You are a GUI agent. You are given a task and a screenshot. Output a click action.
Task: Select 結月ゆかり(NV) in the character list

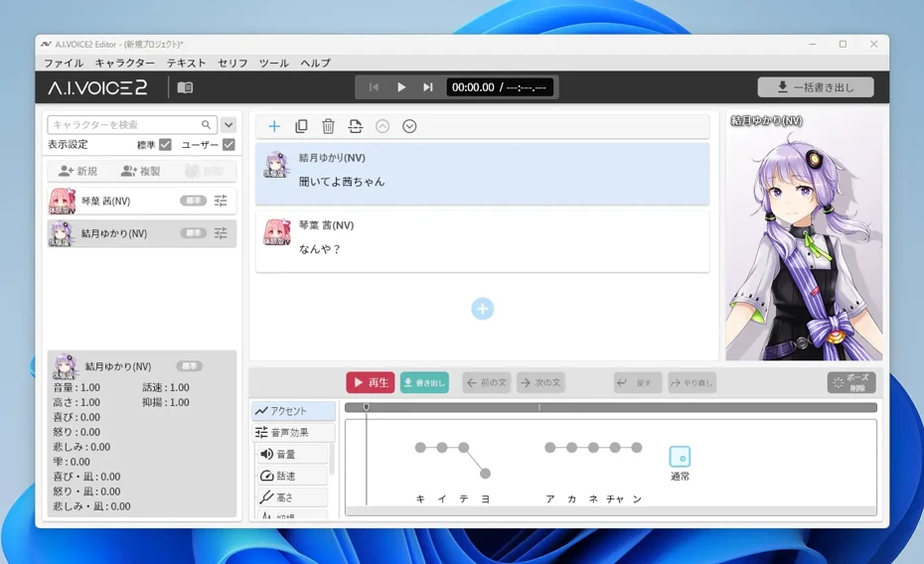[141, 233]
